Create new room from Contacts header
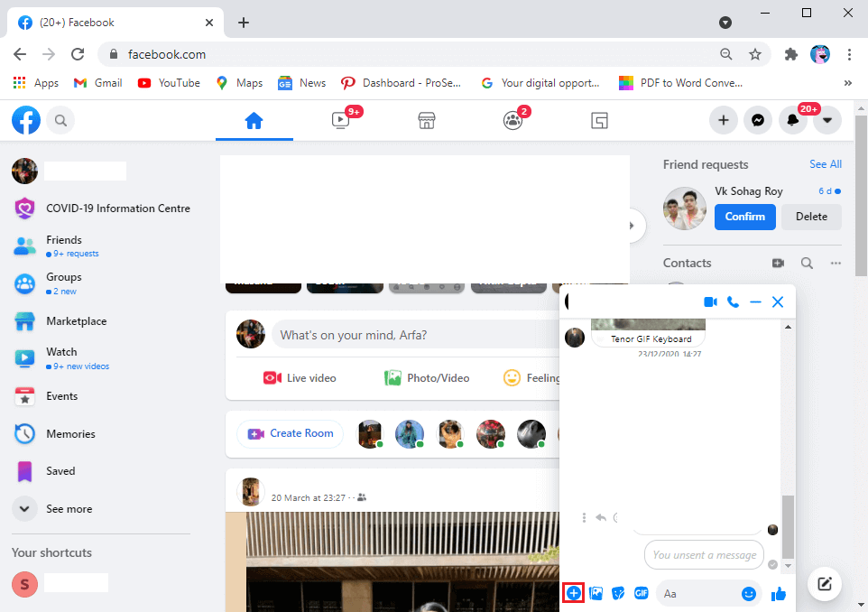 (x=778, y=263)
